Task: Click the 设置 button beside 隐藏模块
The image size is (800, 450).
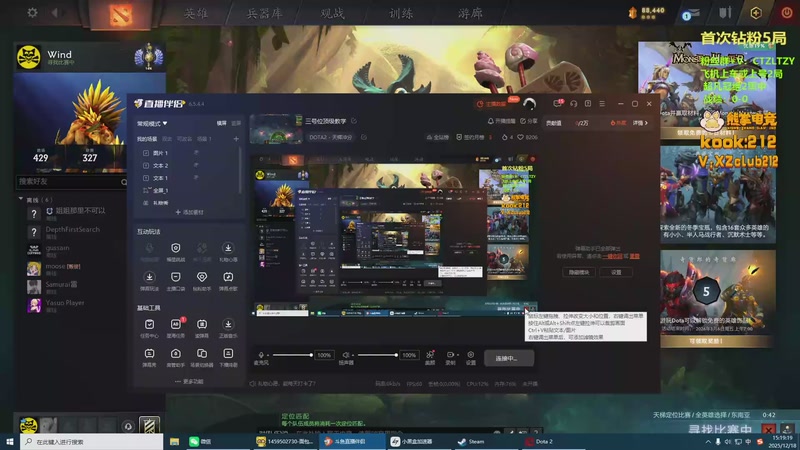Action: pyautogui.click(x=616, y=272)
